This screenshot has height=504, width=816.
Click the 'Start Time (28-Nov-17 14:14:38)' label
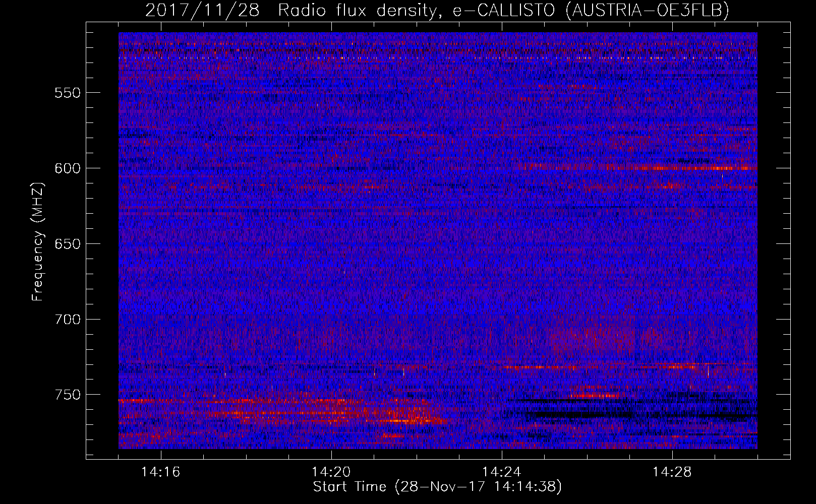[x=437, y=487]
